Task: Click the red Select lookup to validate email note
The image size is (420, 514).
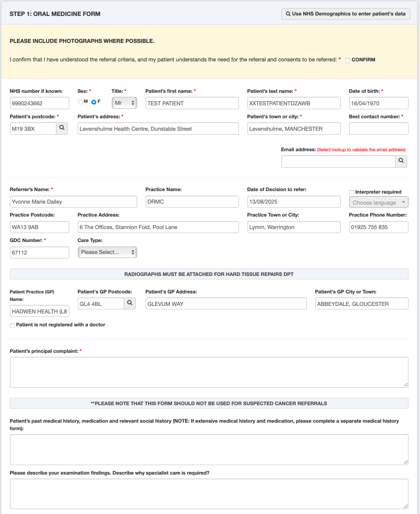Action: (x=361, y=150)
